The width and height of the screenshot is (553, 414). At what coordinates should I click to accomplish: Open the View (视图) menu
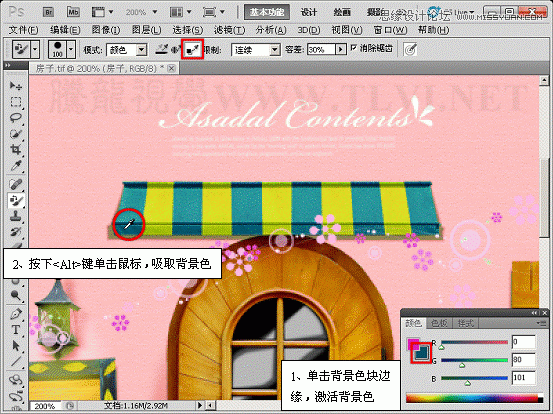coord(347,30)
